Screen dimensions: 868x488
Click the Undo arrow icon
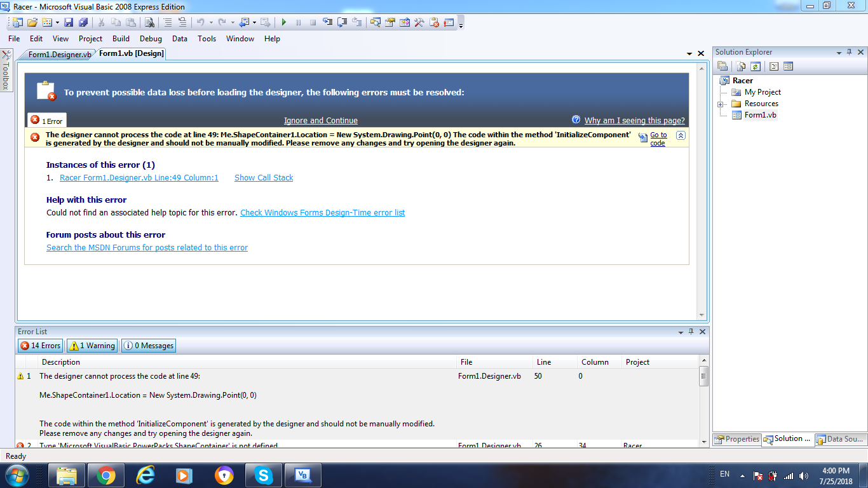201,22
